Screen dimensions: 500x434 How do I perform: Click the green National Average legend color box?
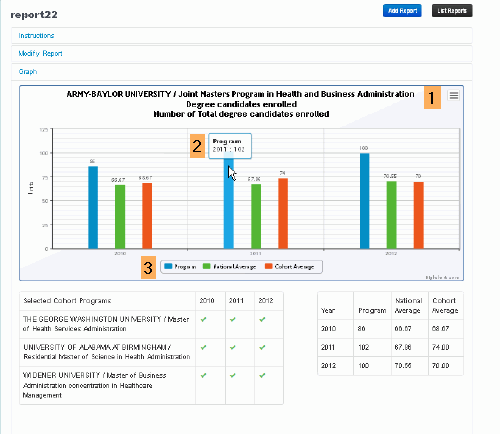coord(207,266)
